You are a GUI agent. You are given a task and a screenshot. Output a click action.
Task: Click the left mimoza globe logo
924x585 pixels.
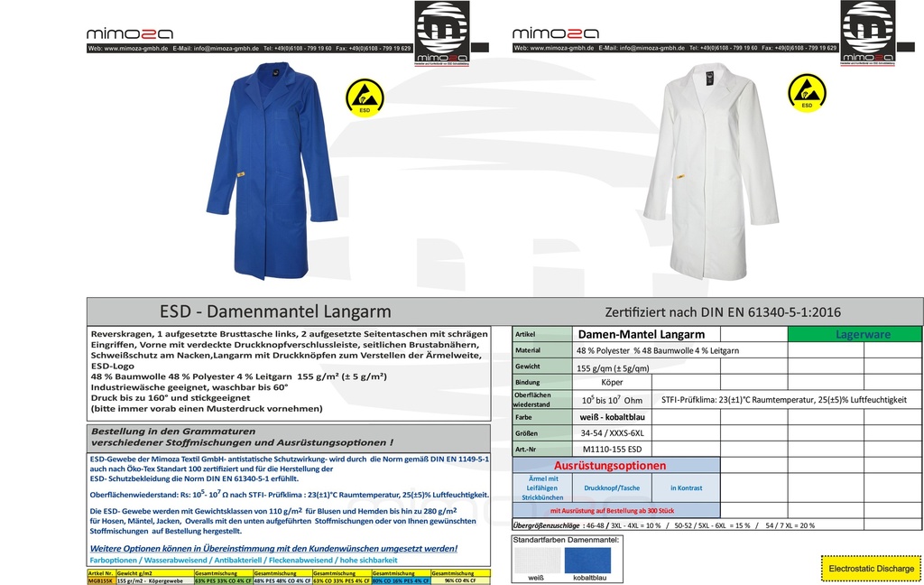tap(442, 30)
